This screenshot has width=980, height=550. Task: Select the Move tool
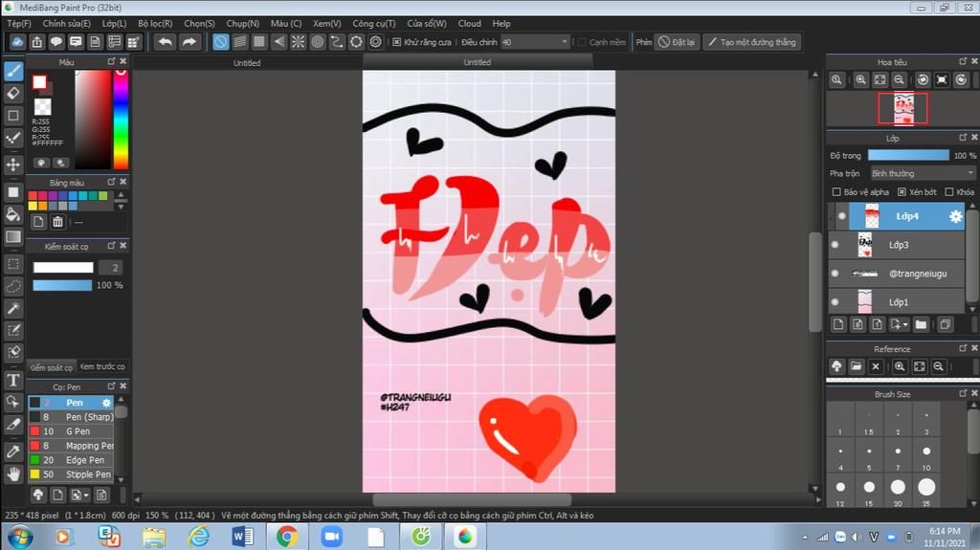[x=13, y=165]
